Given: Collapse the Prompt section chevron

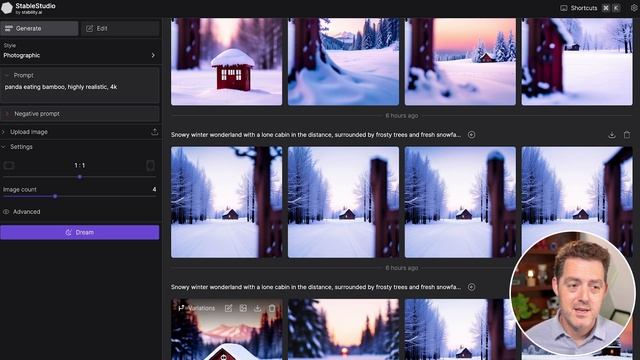Looking at the screenshot, I should (7, 75).
